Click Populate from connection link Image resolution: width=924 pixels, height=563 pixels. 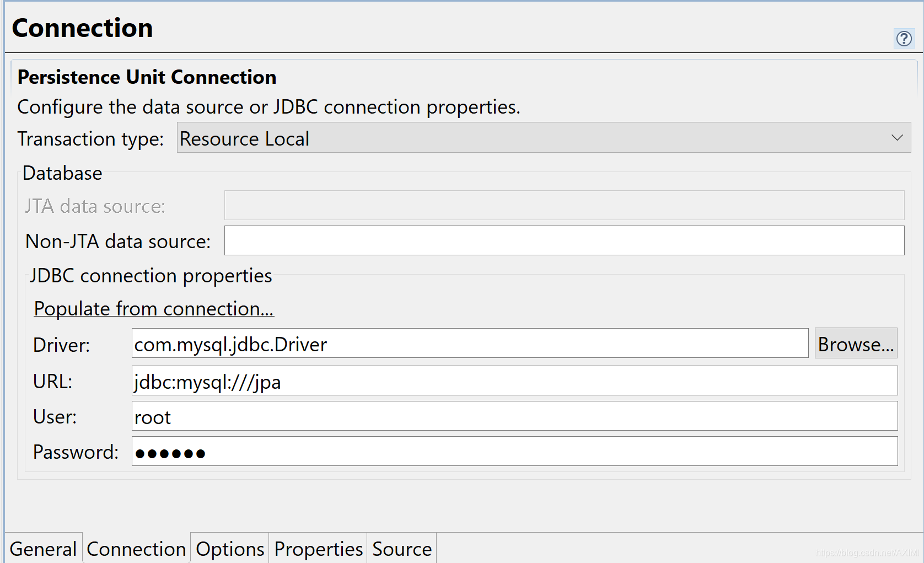[x=154, y=309]
